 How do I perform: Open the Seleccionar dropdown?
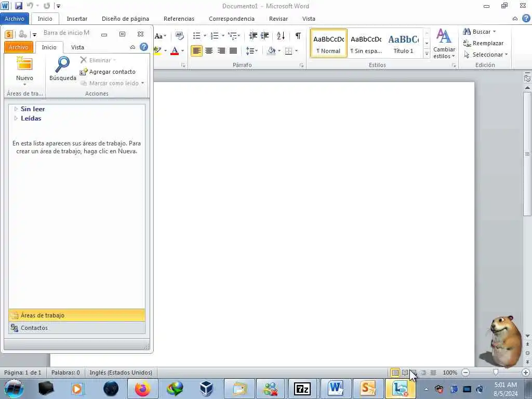485,55
